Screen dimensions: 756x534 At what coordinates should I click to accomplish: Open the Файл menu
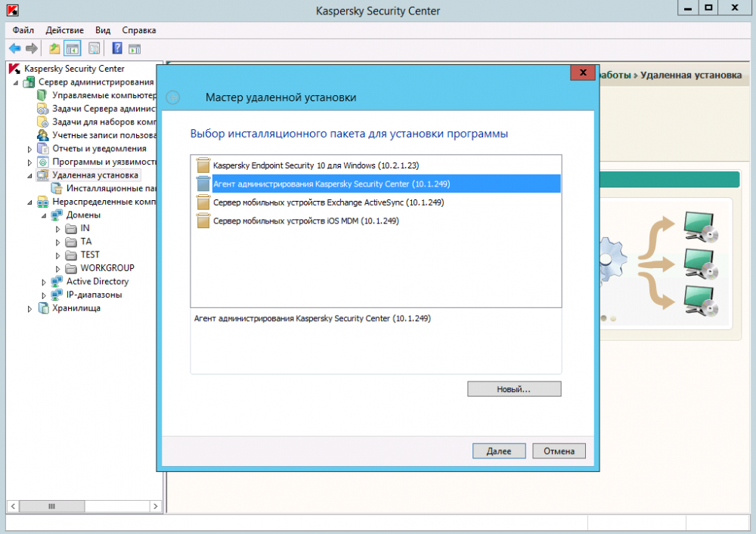(x=23, y=30)
